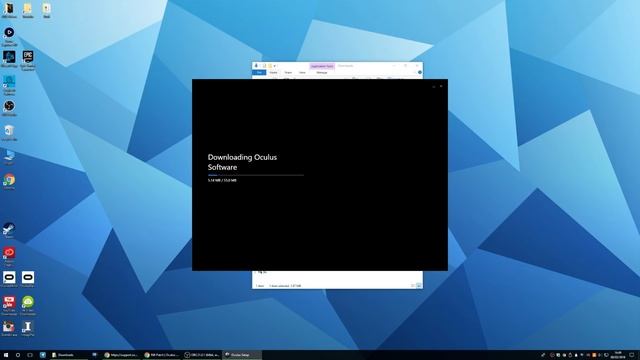640x360 pixels.
Task: Open the View tab in File Explorer
Action: point(302,73)
